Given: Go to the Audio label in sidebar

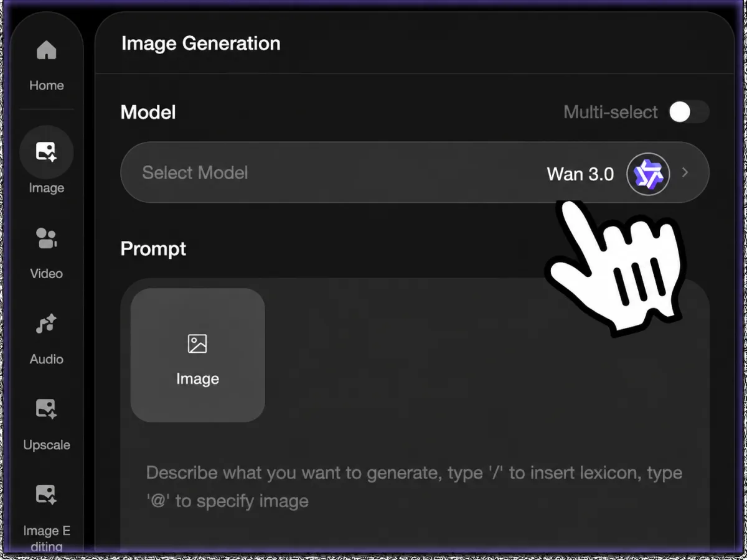Looking at the screenshot, I should coord(47,359).
